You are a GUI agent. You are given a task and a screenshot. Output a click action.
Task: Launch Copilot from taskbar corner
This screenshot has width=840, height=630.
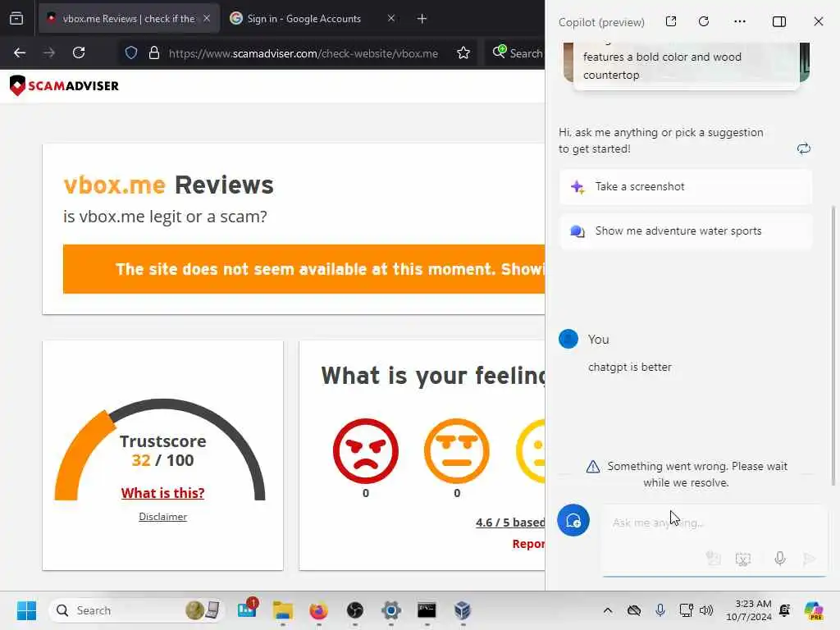tap(814, 610)
